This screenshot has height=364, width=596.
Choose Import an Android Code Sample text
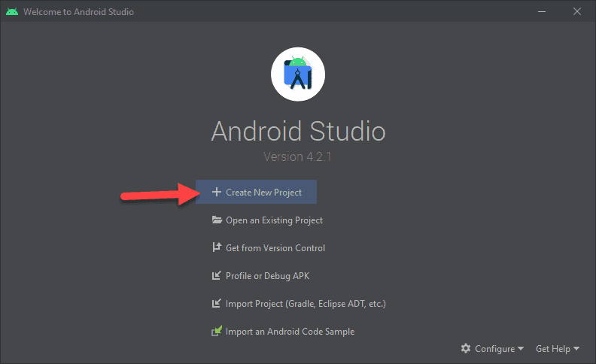[290, 332]
